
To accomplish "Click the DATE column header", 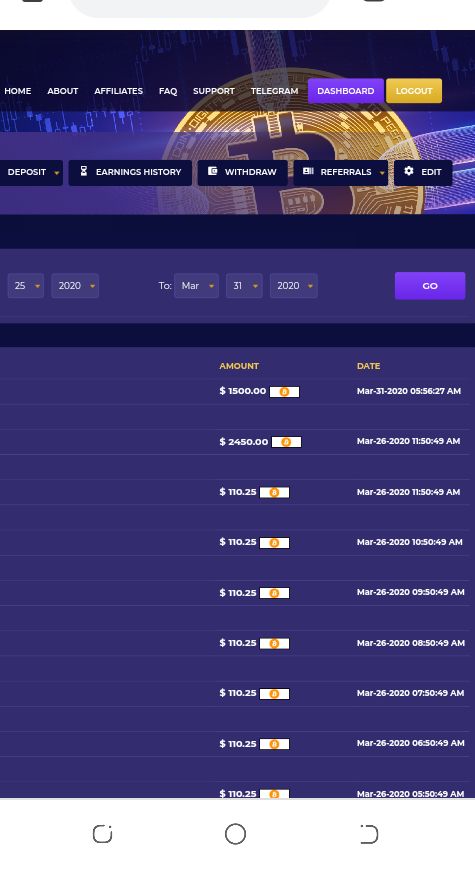I will tap(369, 366).
